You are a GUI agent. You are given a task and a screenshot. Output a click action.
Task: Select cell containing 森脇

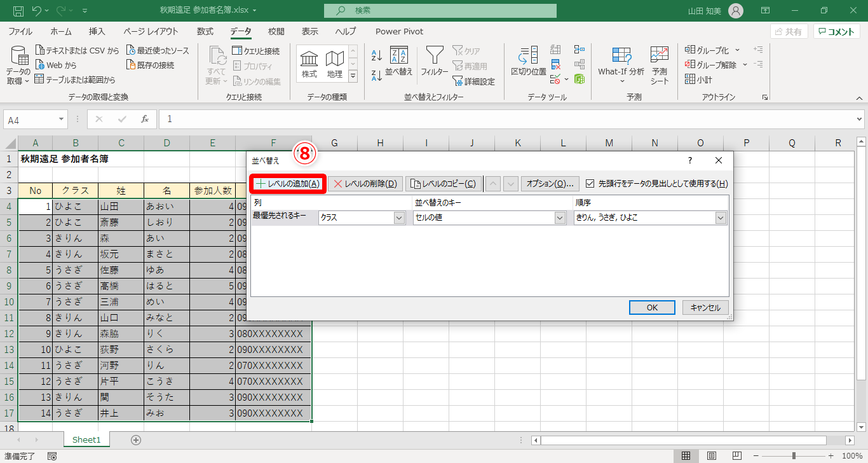click(x=121, y=333)
